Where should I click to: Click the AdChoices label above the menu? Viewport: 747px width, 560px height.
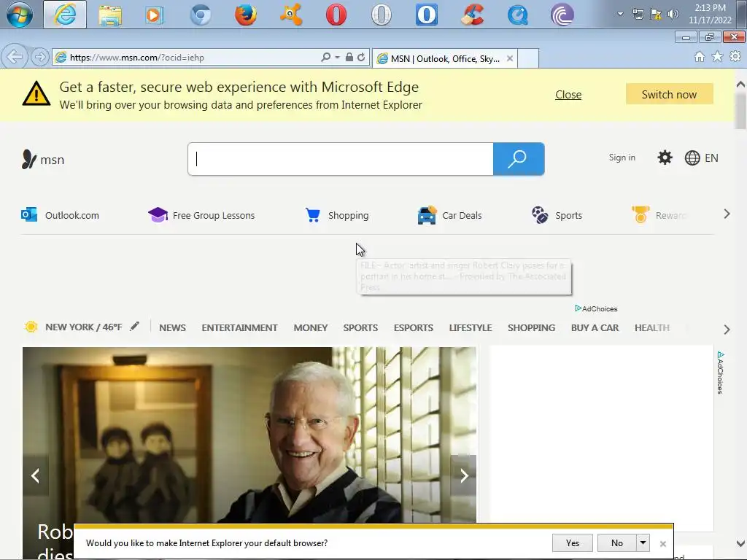pos(596,308)
